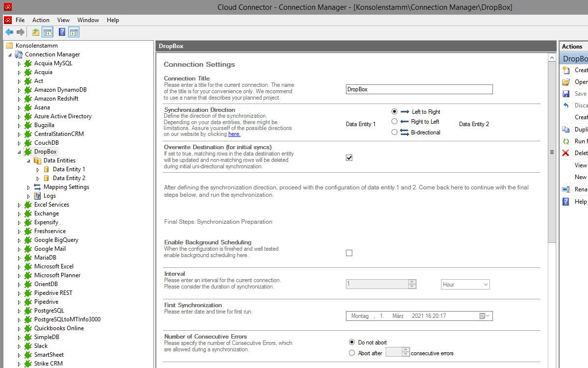Click the red X Delete action icon

566,153
